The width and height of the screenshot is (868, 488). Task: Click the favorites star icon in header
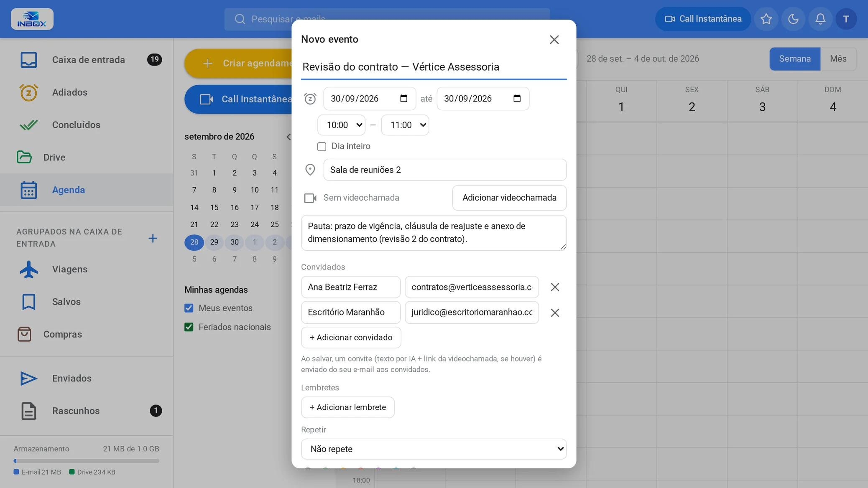tap(766, 19)
